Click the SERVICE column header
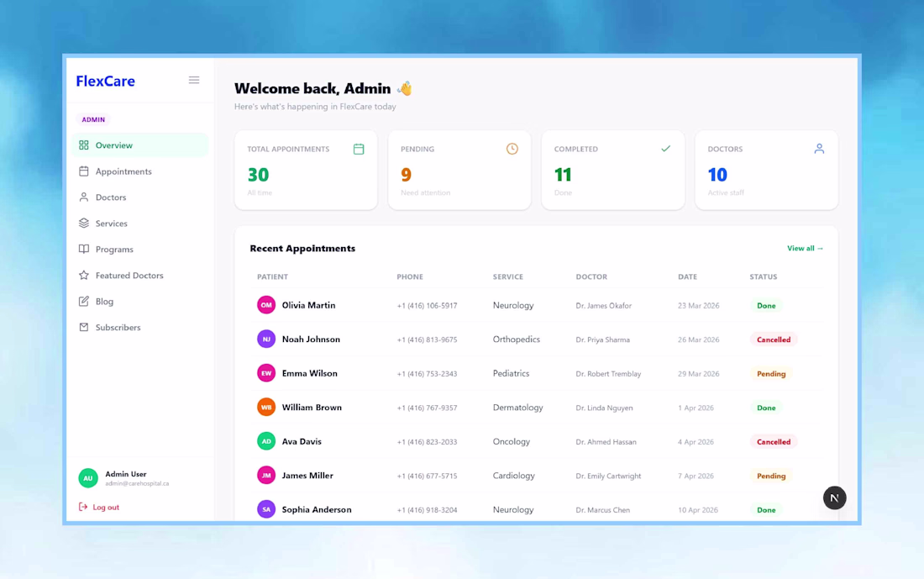924x579 pixels. 508,276
